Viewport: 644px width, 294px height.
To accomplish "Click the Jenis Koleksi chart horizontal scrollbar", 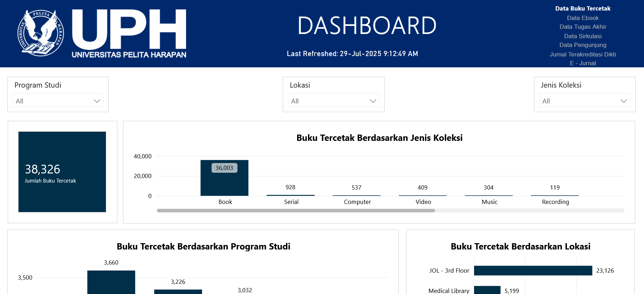I will (x=296, y=211).
